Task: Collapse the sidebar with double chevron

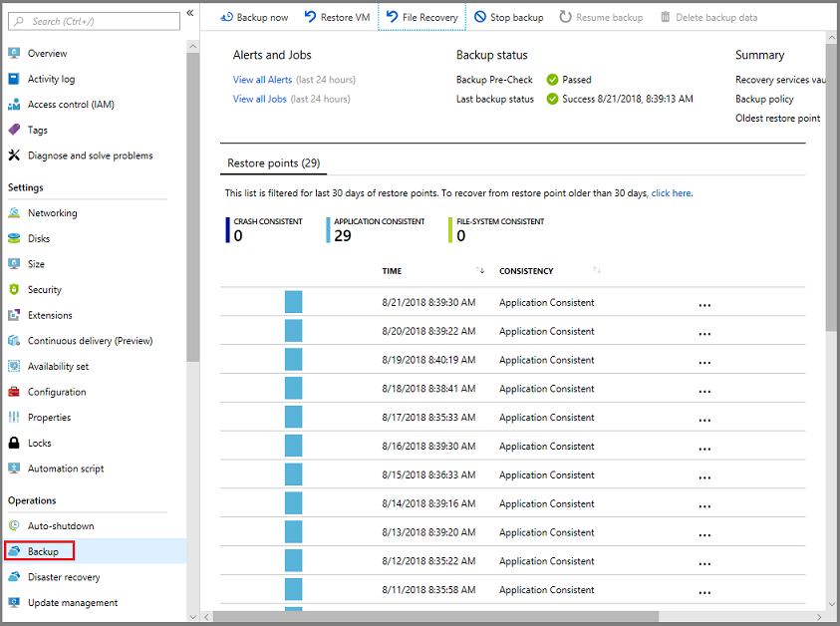Action: point(190,13)
